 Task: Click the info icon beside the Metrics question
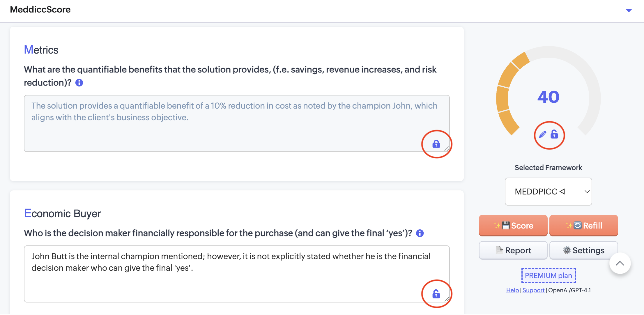pyautogui.click(x=79, y=83)
